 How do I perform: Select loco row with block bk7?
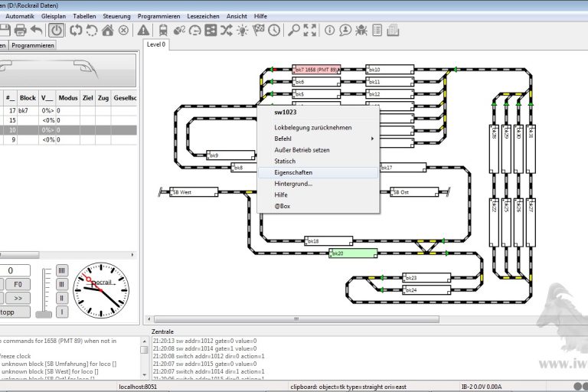point(68,111)
